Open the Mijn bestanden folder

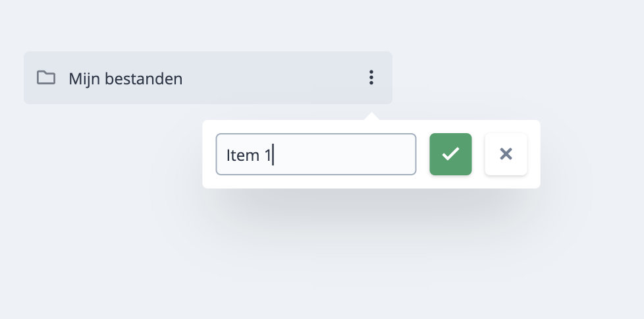click(125, 79)
